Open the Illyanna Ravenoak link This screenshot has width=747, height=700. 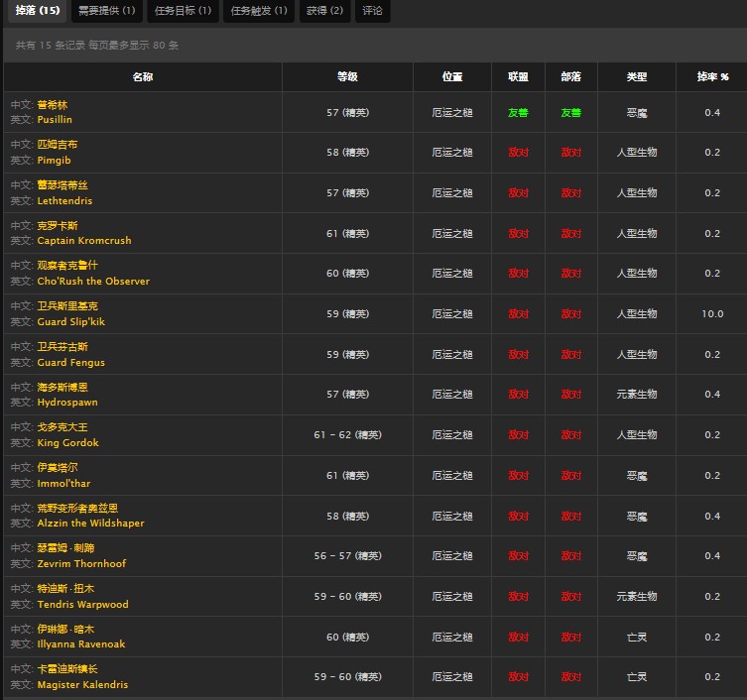pyautogui.click(x=81, y=644)
